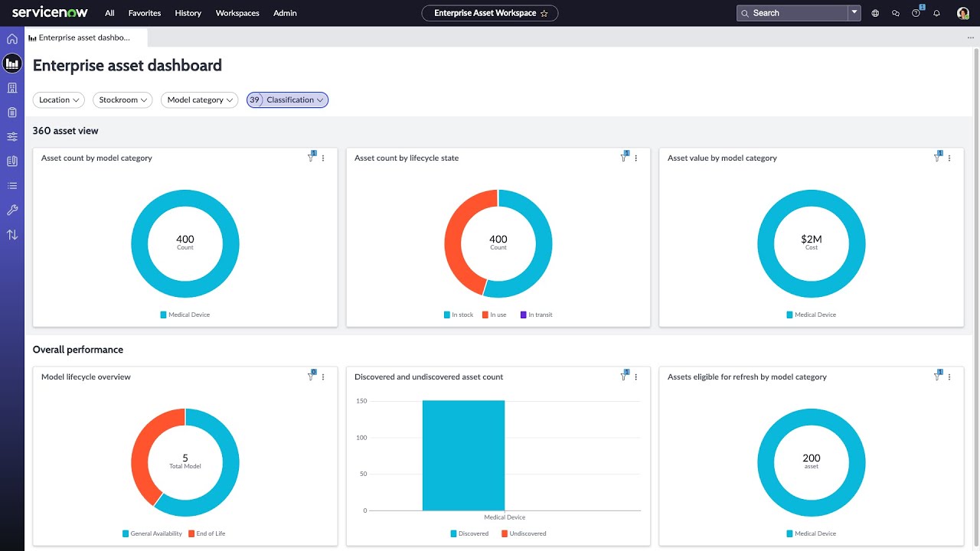Open the user avatar menu
Screen dimensions: 980x551
[x=963, y=13]
